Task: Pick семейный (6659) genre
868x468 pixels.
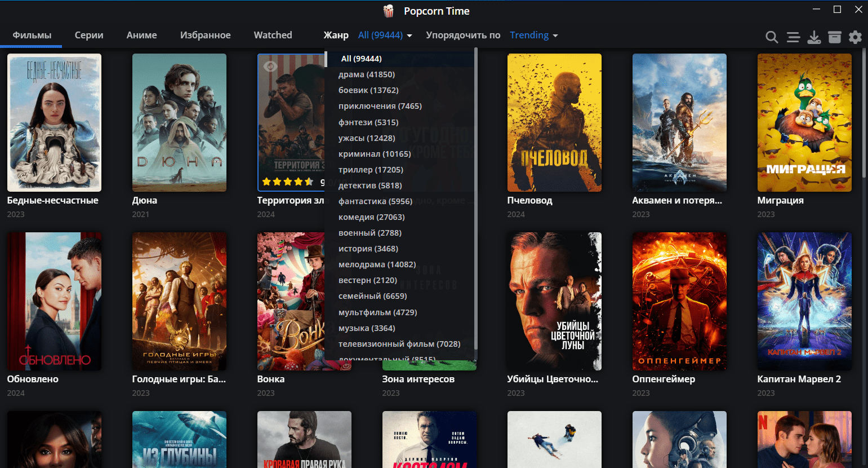Action: 400,296
